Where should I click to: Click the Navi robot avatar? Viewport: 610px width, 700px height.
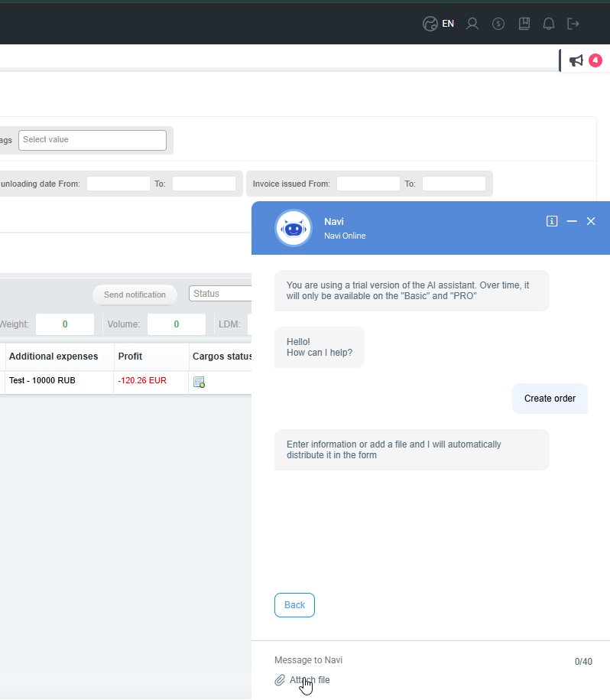(294, 228)
